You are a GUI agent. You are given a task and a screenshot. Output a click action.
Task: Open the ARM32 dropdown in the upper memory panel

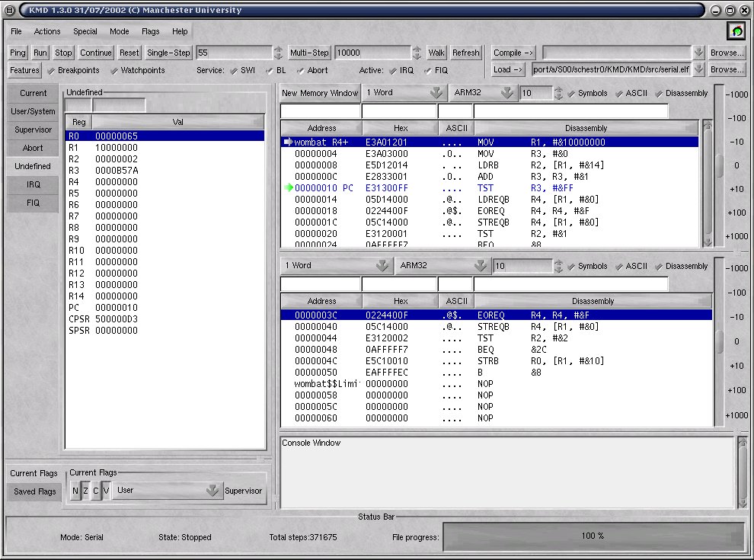[483, 93]
